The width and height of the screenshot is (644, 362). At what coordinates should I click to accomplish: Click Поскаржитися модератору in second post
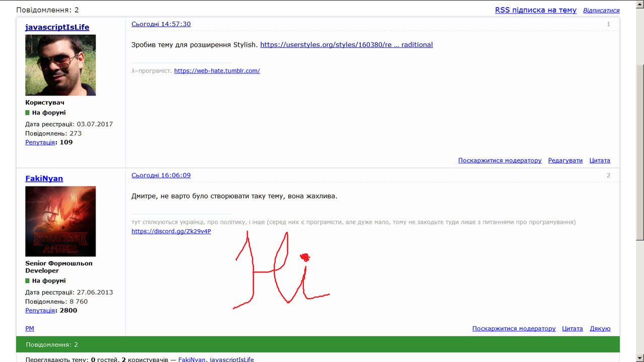[514, 328]
